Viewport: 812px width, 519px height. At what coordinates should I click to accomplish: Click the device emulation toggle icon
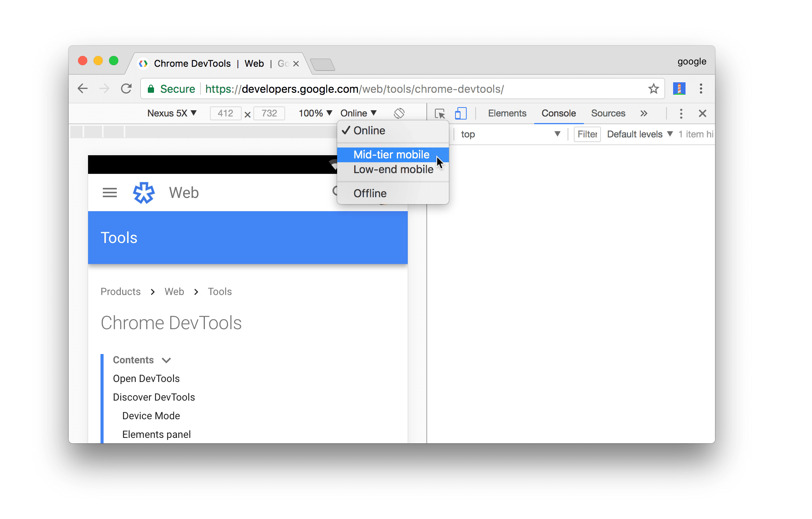[461, 113]
